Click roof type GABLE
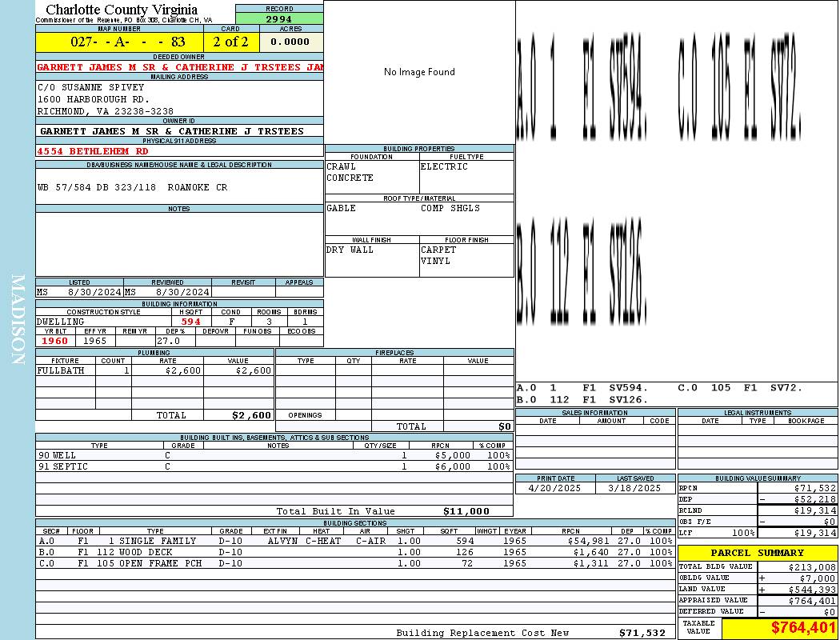Screen dimensions: 840x640 (x=342, y=208)
